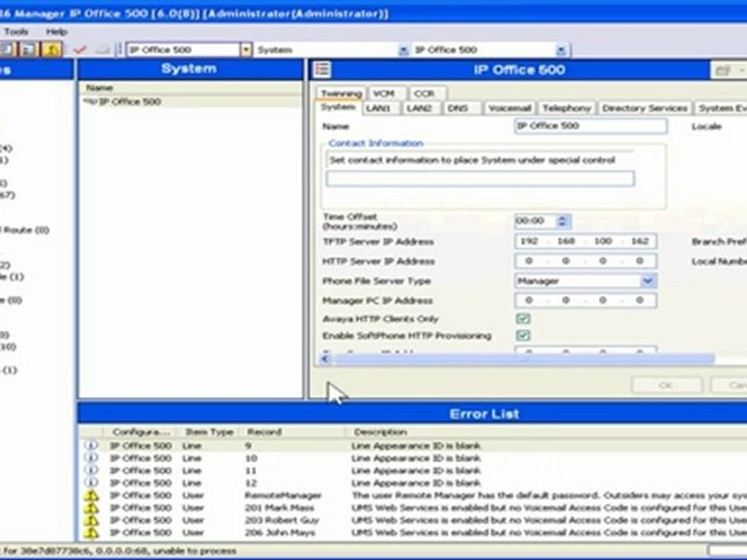
Task: Click the red checkmark validate icon
Action: pos(79,50)
